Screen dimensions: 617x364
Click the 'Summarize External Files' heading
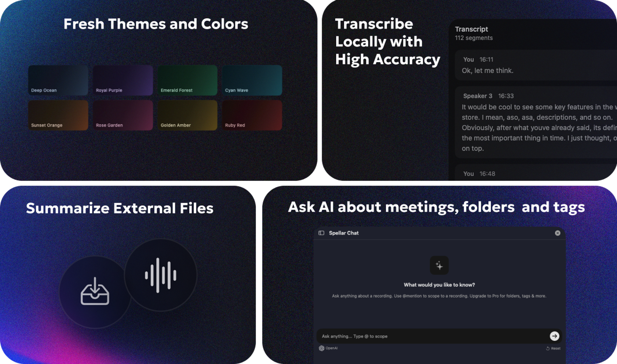point(120,208)
